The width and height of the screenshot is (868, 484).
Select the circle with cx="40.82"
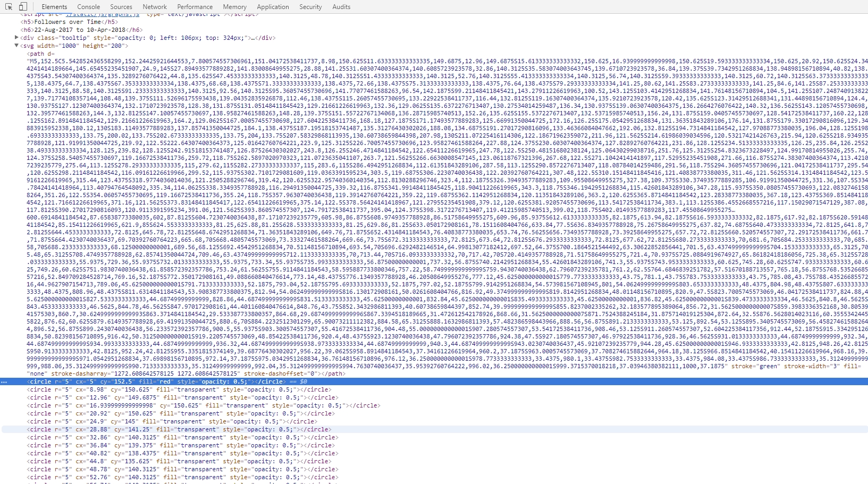click(183, 453)
